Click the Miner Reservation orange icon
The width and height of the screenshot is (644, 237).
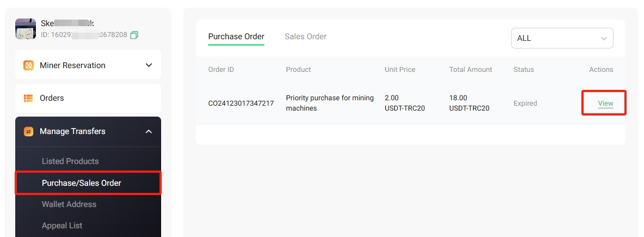[28, 65]
